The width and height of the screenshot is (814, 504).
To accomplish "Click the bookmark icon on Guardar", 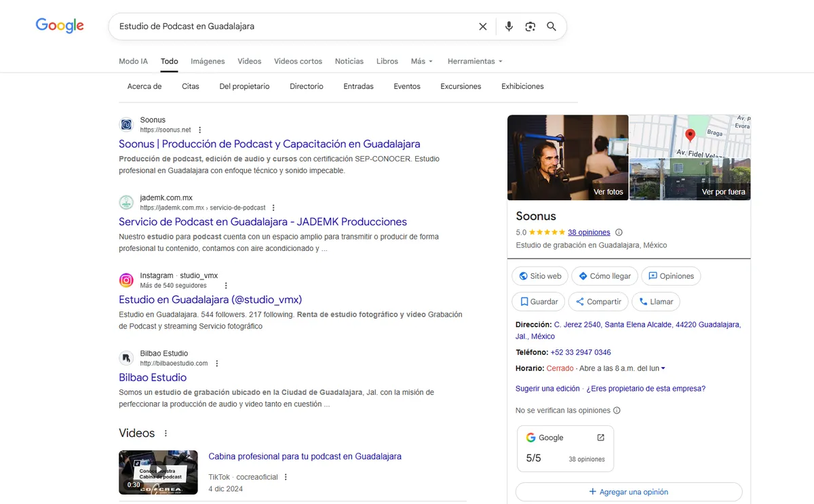I will click(523, 301).
